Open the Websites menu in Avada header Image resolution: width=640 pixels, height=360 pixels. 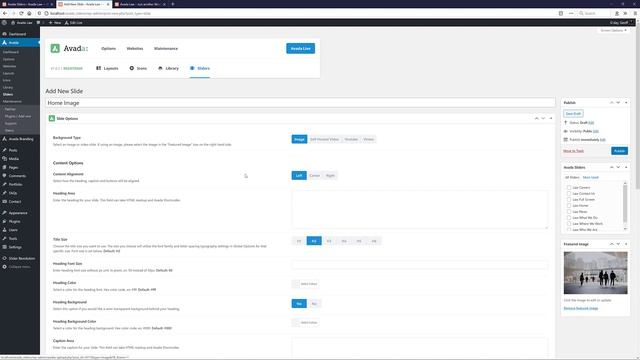[x=135, y=49]
